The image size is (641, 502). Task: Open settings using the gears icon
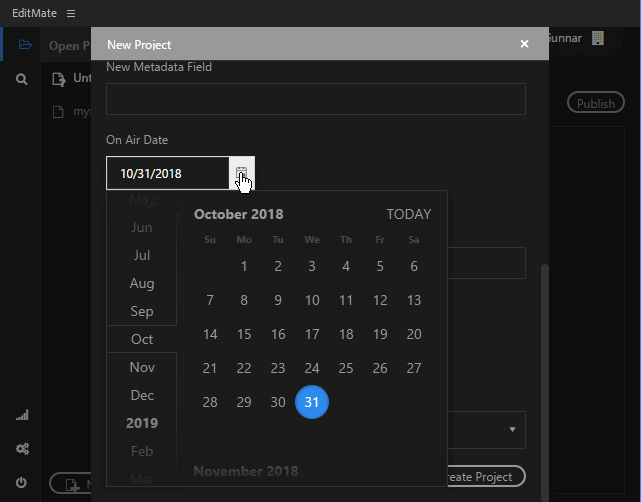point(22,449)
